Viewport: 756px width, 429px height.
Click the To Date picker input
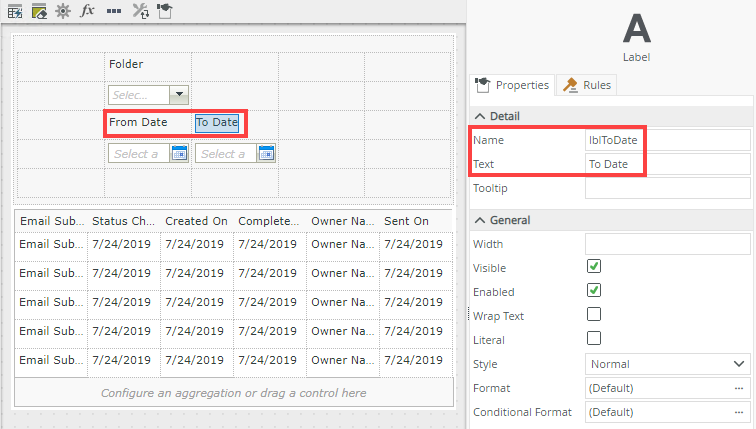click(226, 154)
